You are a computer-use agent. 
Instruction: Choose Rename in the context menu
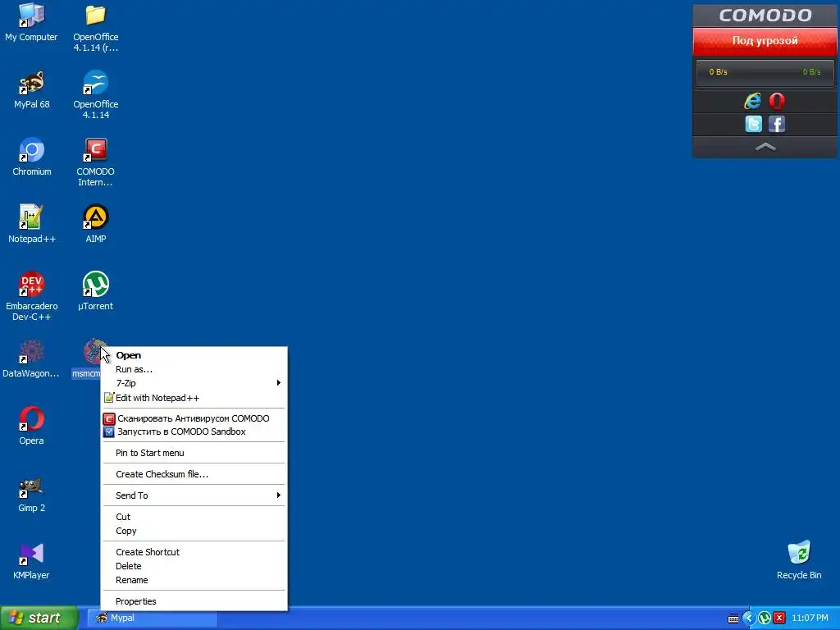194,580
